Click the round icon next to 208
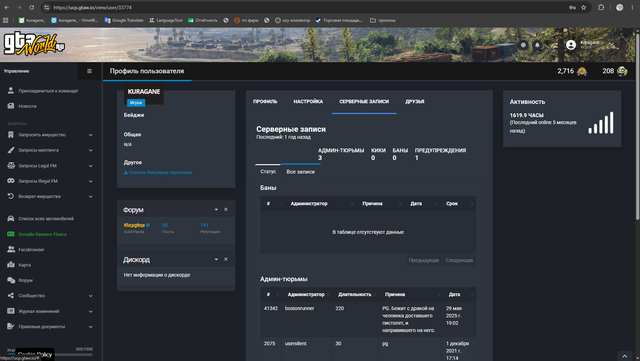 click(x=622, y=71)
